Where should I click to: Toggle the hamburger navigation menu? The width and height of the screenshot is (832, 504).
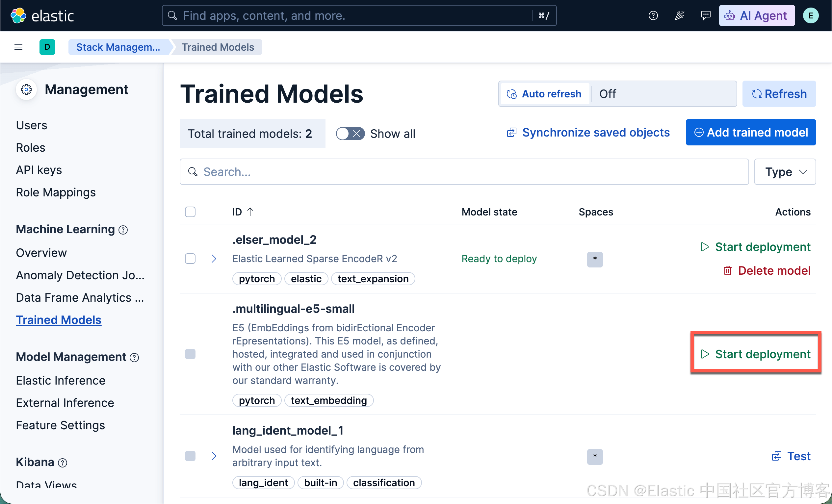pos(18,47)
